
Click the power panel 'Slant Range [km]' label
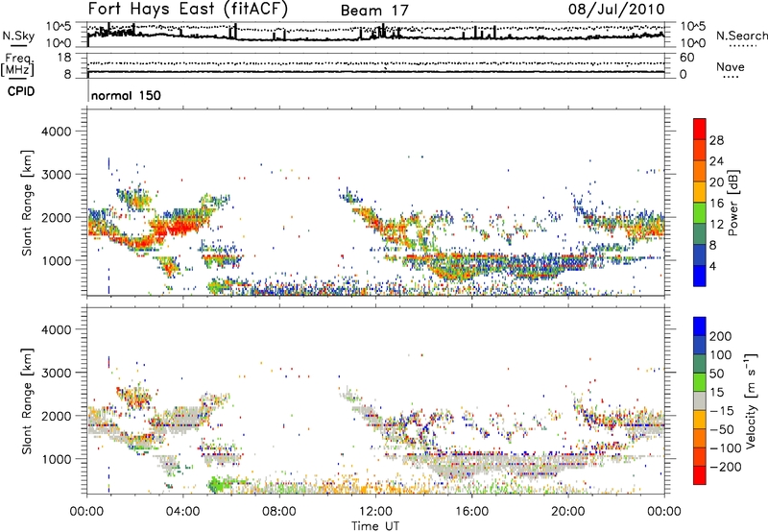(27, 203)
